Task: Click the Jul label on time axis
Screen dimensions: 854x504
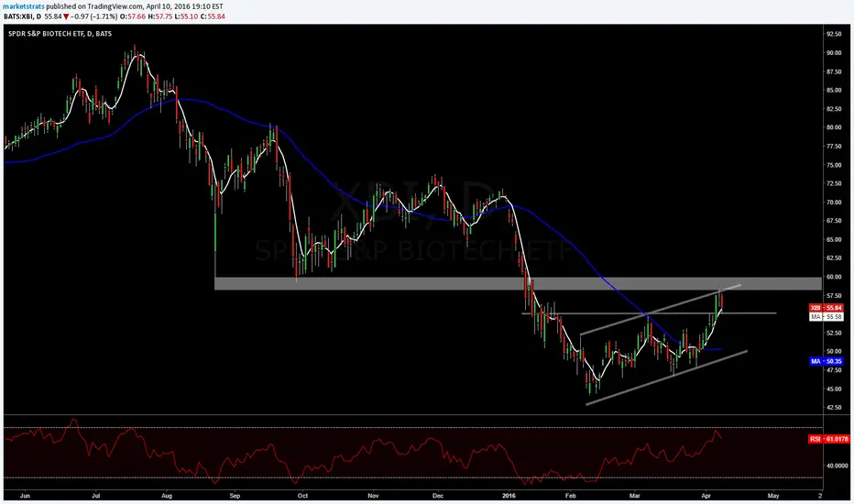Action: click(96, 496)
